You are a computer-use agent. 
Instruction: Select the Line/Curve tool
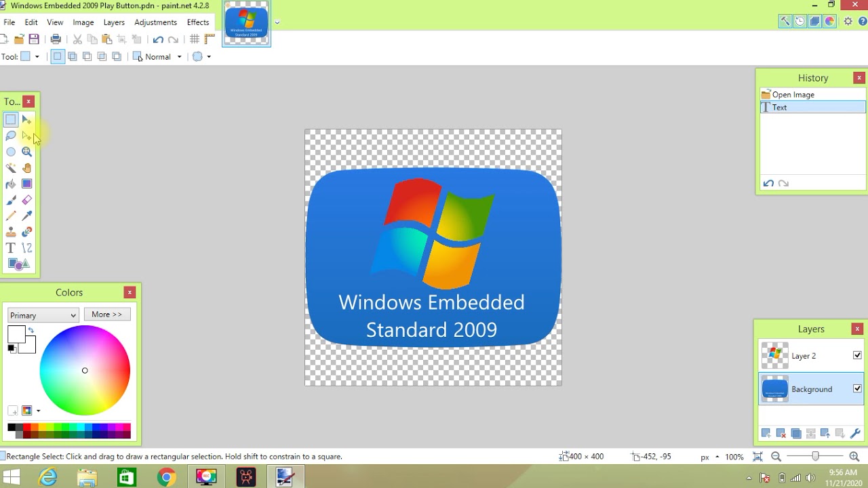click(x=26, y=248)
